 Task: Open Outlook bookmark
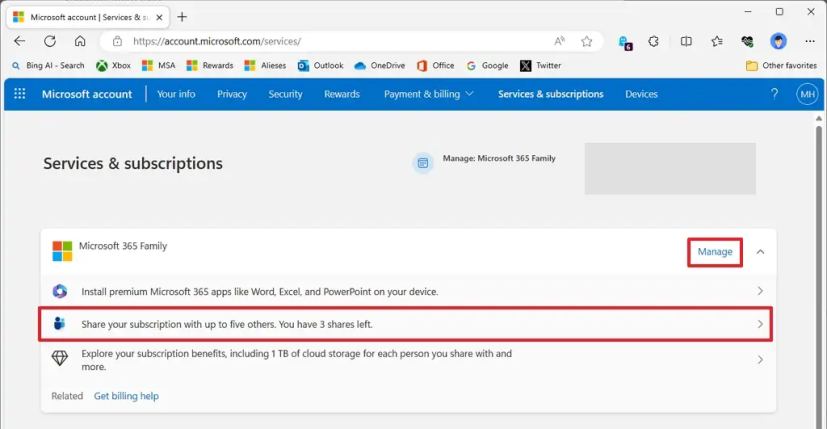[x=321, y=65]
